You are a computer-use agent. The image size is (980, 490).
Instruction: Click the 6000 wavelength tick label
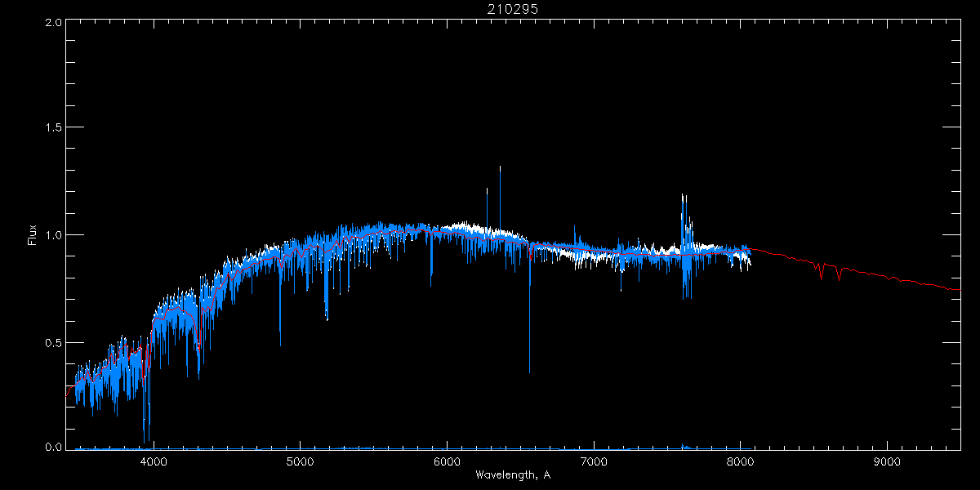pos(447,461)
